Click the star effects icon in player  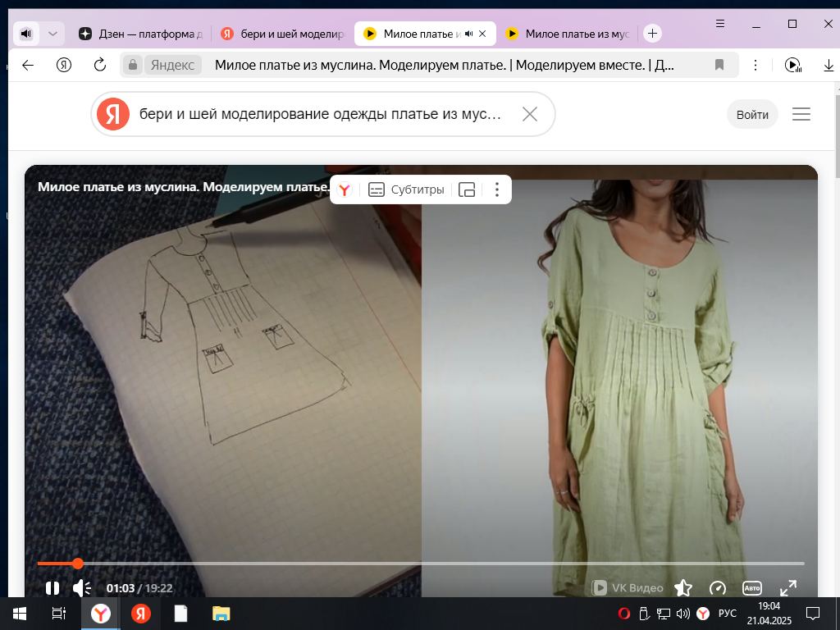[x=682, y=588]
